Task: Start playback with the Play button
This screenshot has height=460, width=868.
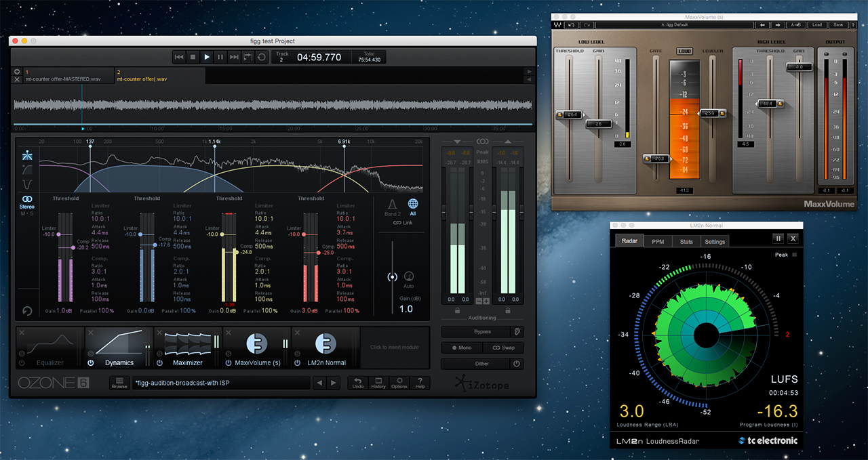Action: [x=207, y=58]
